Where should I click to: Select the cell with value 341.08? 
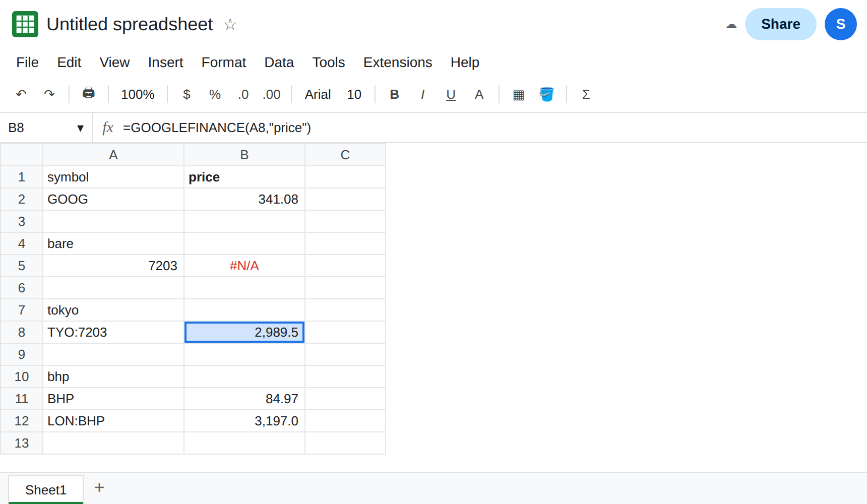pos(244,199)
